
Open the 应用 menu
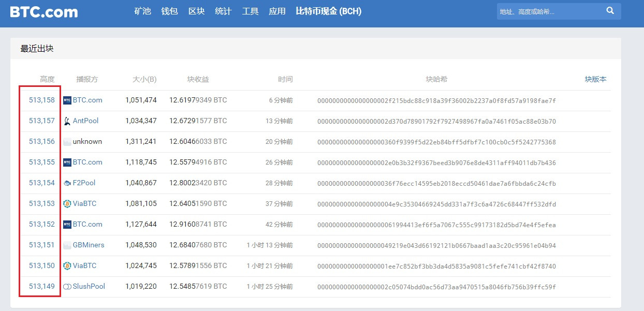click(x=277, y=11)
